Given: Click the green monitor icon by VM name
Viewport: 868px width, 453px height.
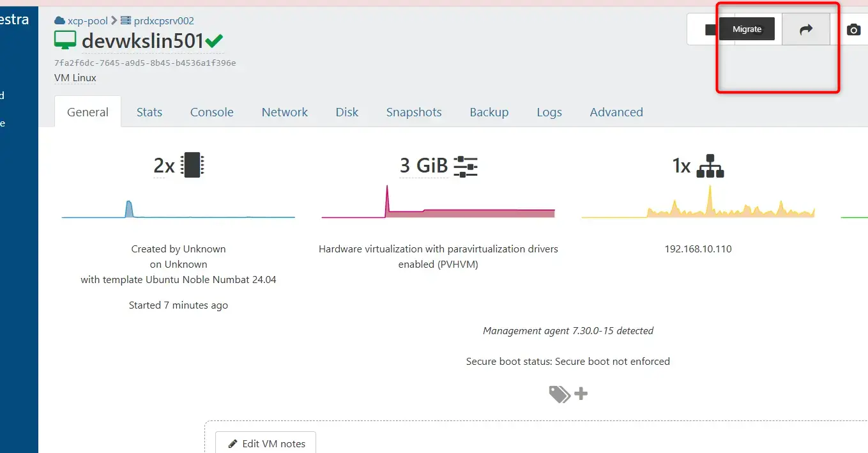Looking at the screenshot, I should (65, 41).
